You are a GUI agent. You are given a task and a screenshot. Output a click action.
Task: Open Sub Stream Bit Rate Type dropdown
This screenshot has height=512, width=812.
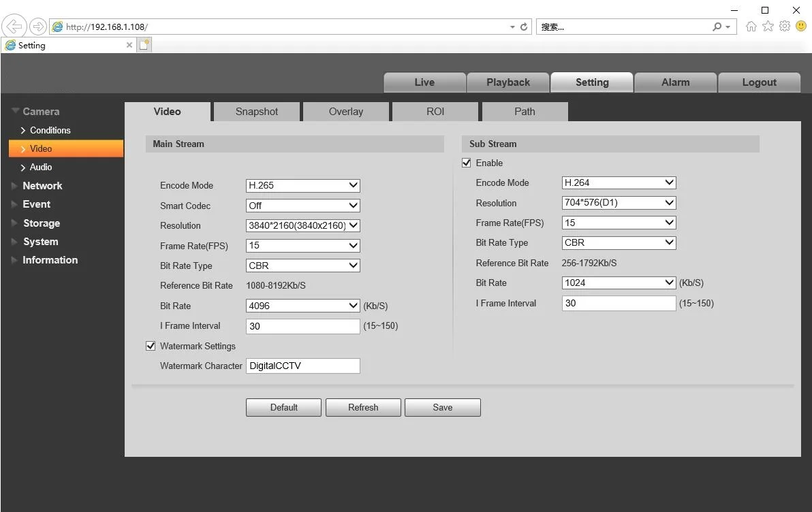(619, 243)
